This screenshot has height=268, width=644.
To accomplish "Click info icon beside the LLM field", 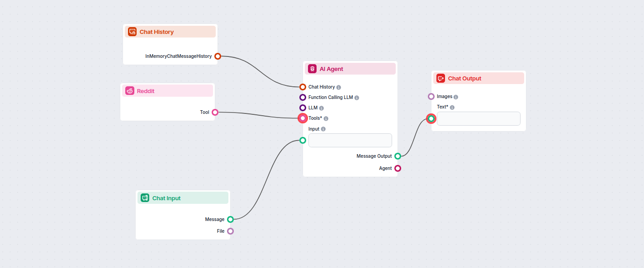I will (x=322, y=108).
